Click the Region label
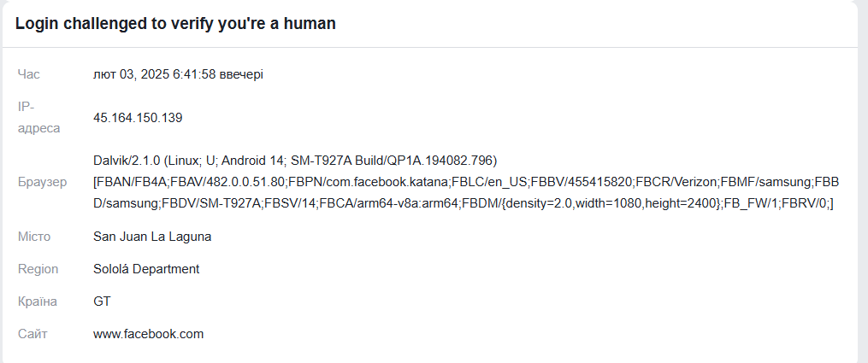The width and height of the screenshot is (868, 363). 38,269
